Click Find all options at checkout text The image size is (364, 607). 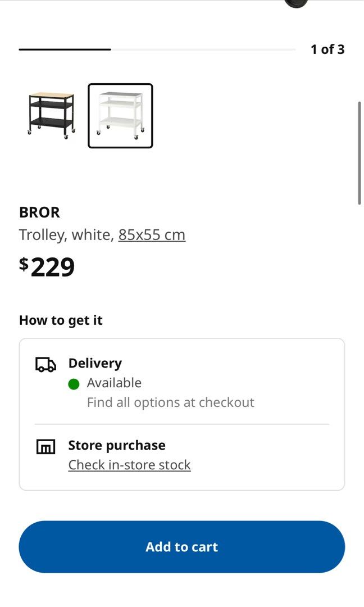[171, 402]
